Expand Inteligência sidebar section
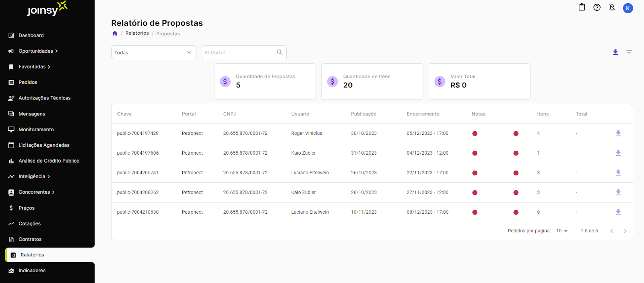 coord(34,176)
